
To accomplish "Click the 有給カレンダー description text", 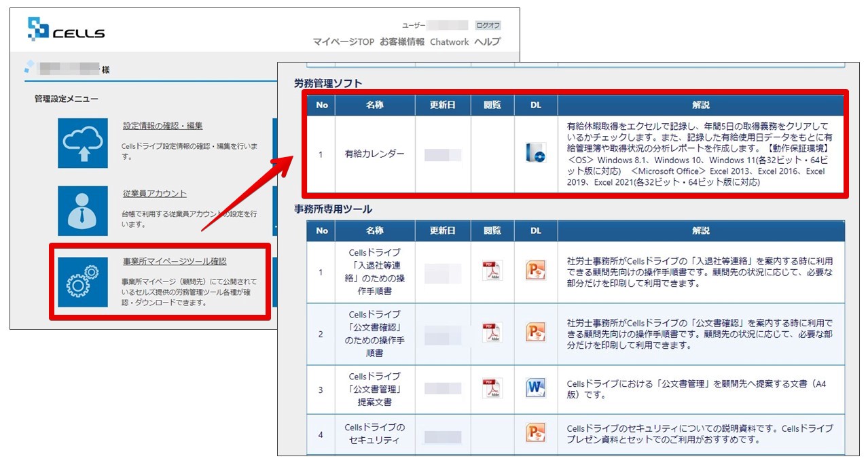I will point(698,154).
